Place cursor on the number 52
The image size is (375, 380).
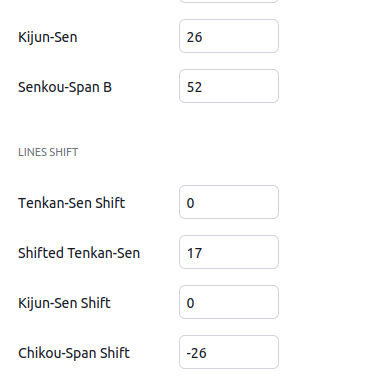194,87
